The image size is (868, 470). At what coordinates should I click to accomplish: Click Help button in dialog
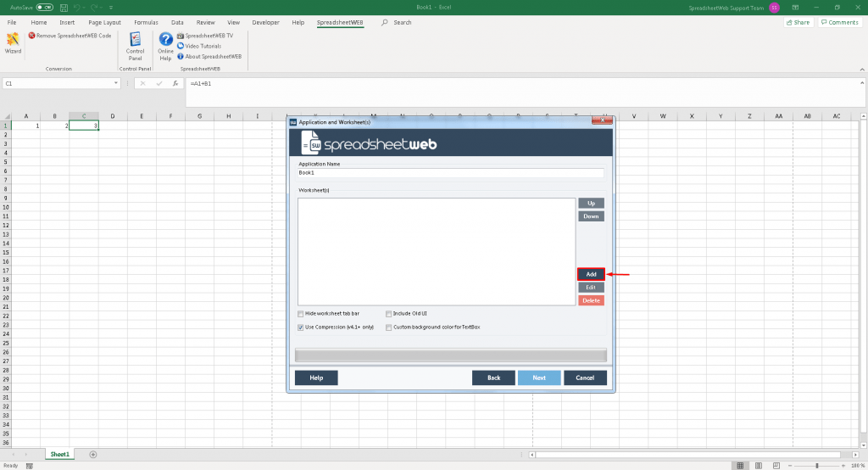pyautogui.click(x=316, y=378)
